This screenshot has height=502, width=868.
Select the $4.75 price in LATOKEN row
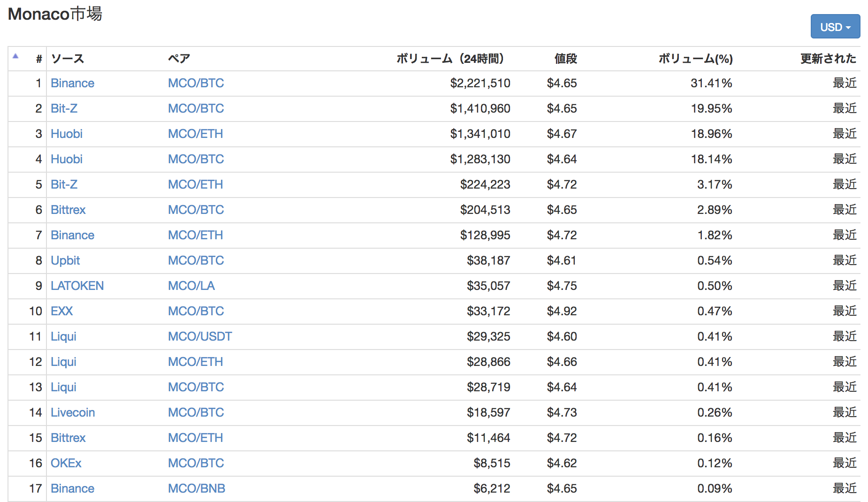562,286
